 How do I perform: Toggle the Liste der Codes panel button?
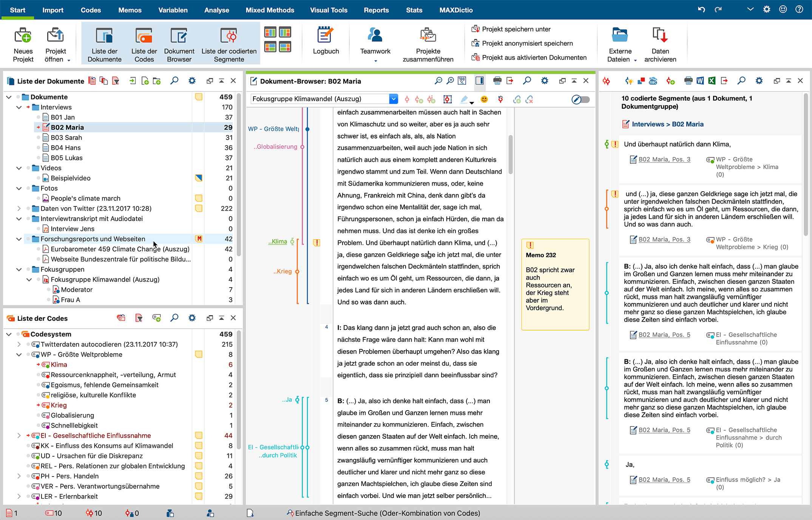[144, 44]
